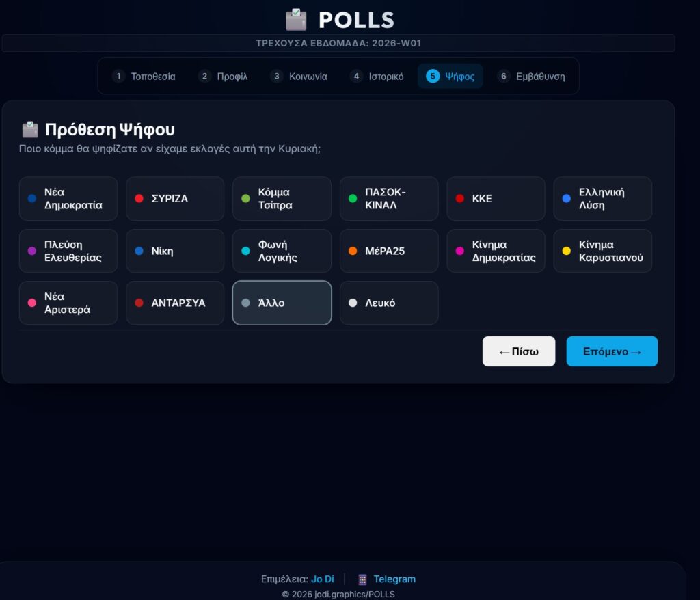Click the ballot icon next to Πρόθεση Ψήφου
Screen dimensions: 700x600
(30, 129)
